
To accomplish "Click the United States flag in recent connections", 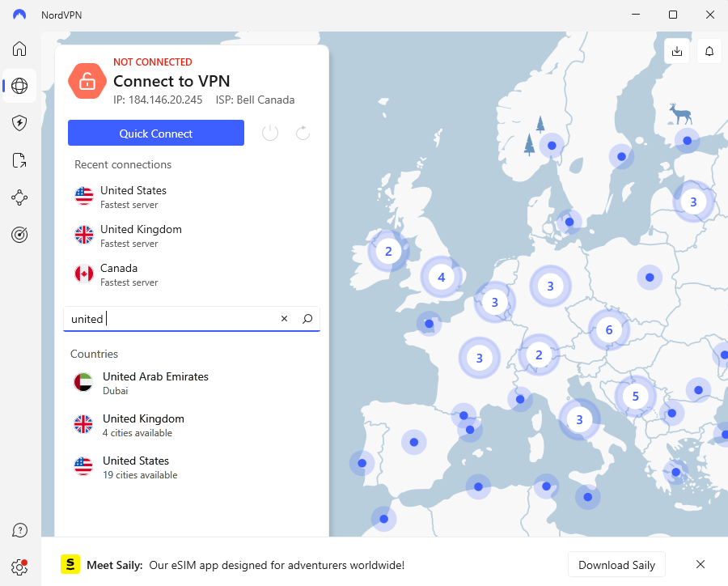I will pos(84,196).
